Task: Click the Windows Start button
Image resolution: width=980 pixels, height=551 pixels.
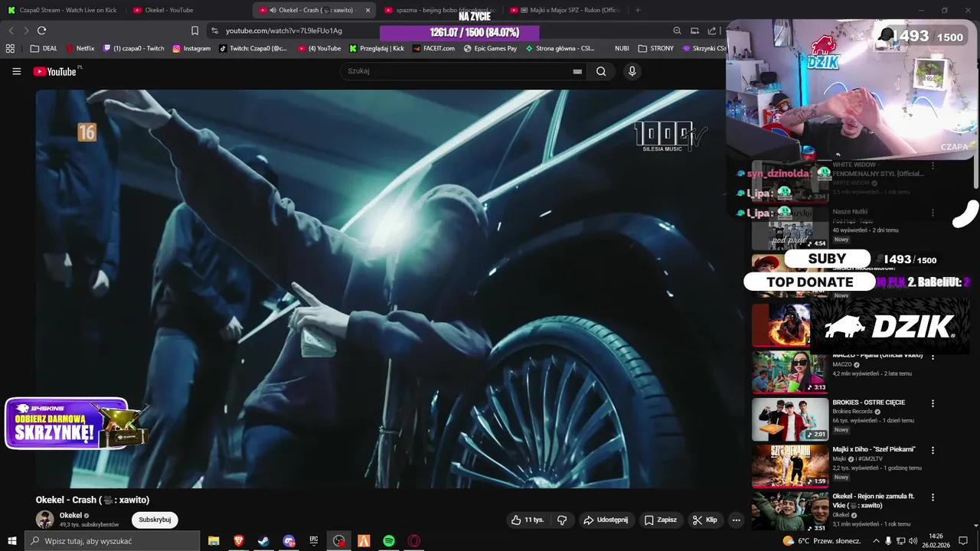Action: pyautogui.click(x=11, y=541)
